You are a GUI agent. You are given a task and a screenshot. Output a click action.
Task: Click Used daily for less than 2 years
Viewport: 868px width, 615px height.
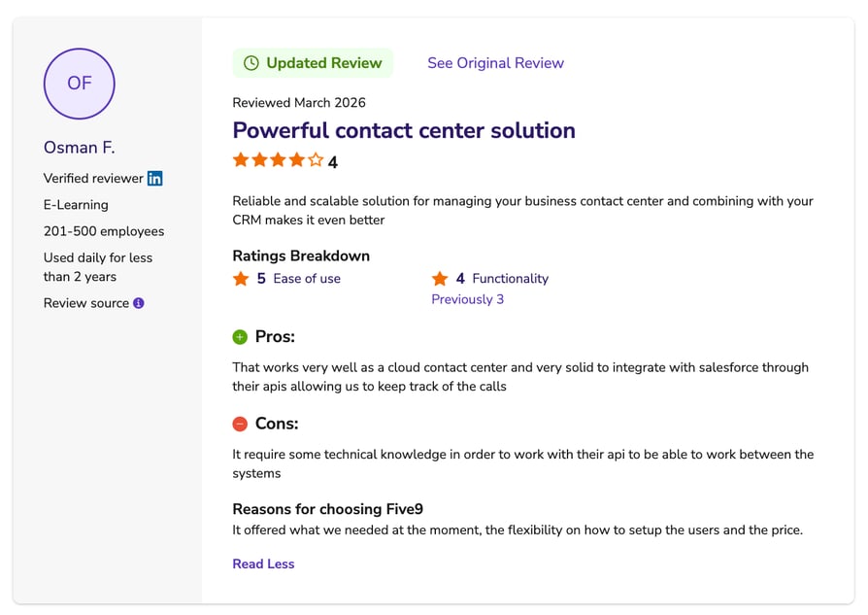pos(98,267)
